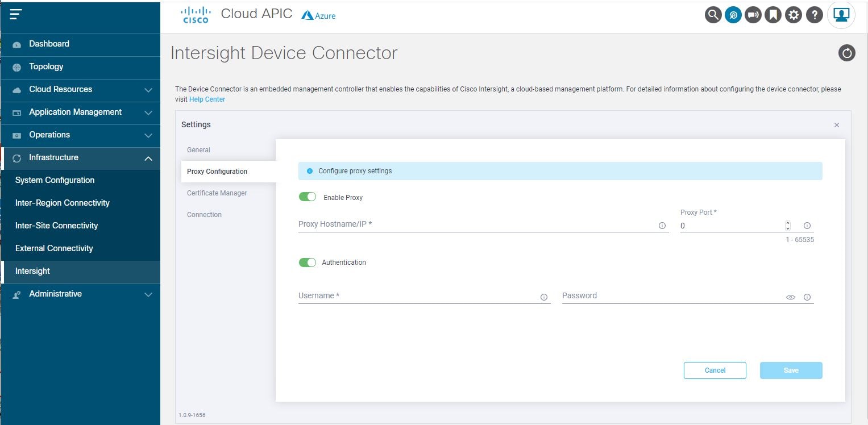Select Intersight in the sidebar
The height and width of the screenshot is (425, 868).
point(80,272)
